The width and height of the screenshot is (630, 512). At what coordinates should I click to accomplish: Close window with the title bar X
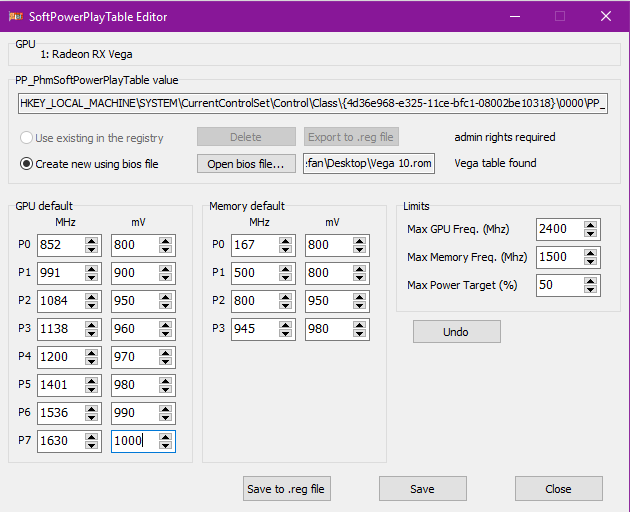[x=606, y=16]
